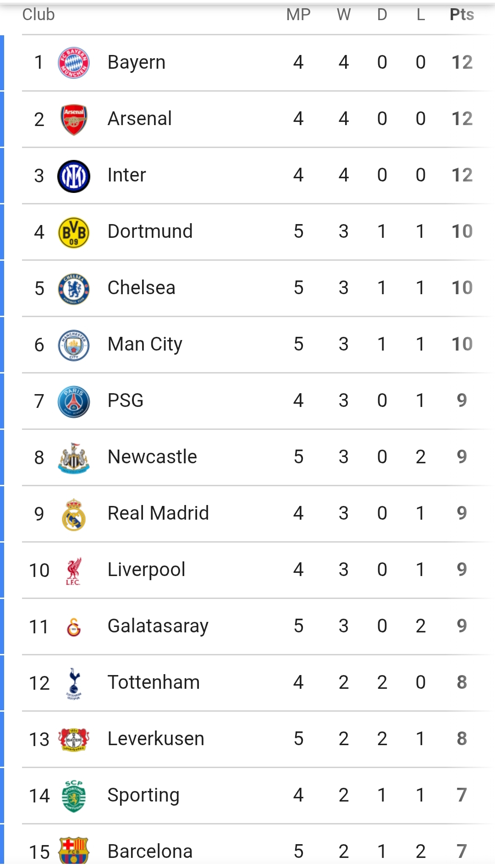This screenshot has height=868, width=495.
Task: Click the Bayern Munich club crest
Action: point(73,63)
